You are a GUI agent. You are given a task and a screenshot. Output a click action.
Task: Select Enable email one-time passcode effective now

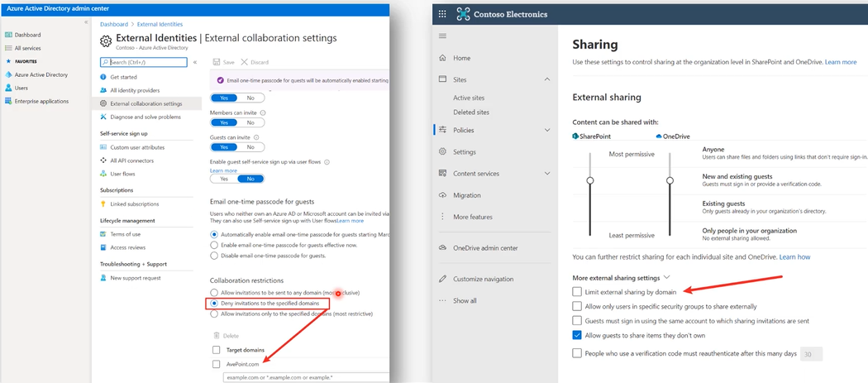(214, 245)
